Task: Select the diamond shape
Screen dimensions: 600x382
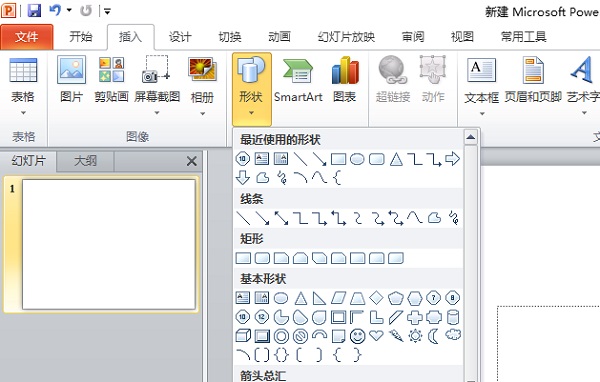Action: (376, 297)
